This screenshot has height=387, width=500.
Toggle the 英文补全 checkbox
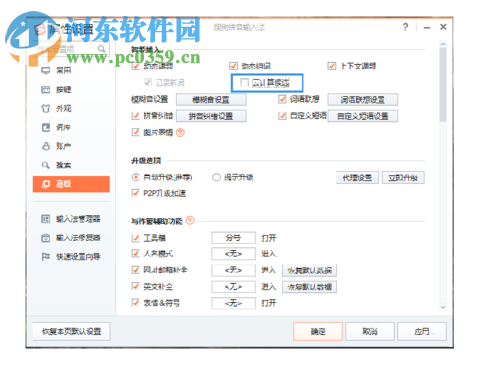pos(135,286)
